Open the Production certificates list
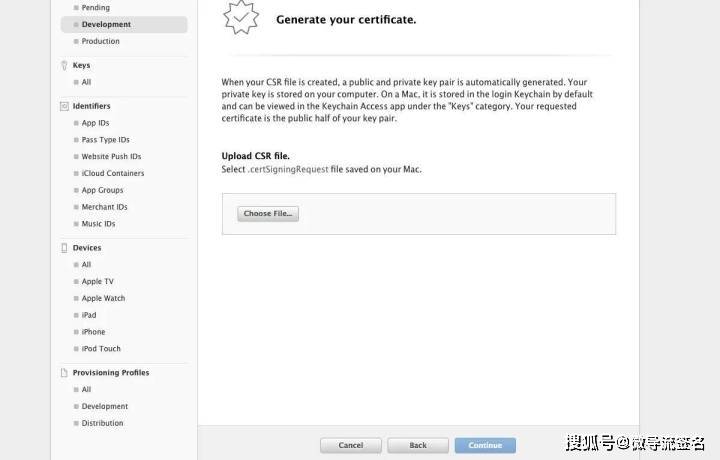The image size is (720, 460). (x=101, y=41)
